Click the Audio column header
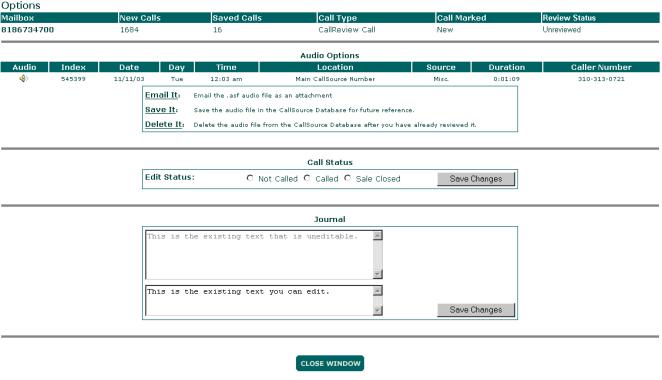This screenshot has width=662, height=380. pos(24,67)
